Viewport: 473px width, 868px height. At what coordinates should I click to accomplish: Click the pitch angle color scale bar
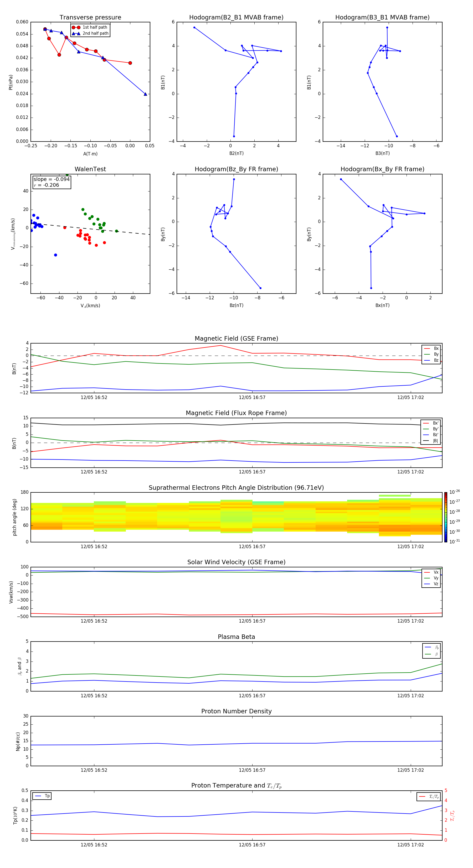(x=445, y=517)
